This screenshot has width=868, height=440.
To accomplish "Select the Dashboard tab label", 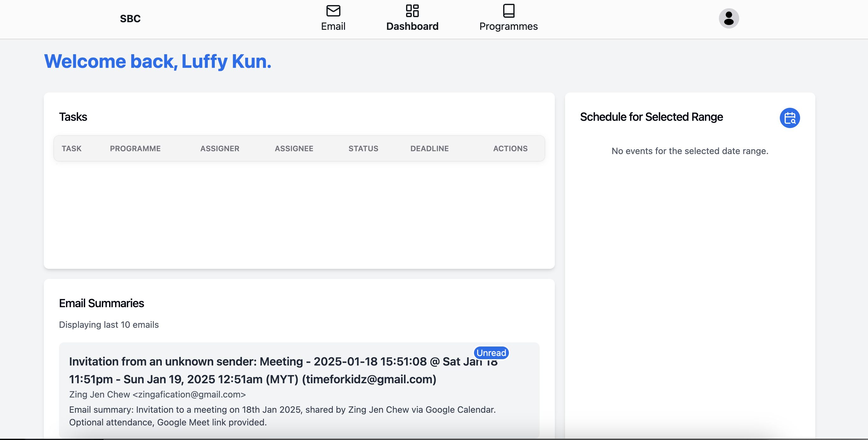I will pyautogui.click(x=412, y=26).
